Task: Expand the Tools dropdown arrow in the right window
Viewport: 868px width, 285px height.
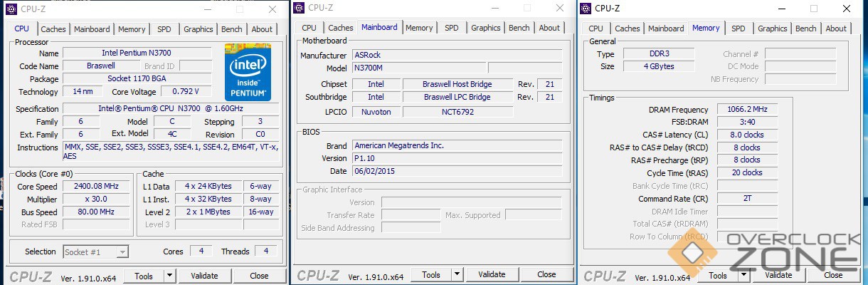Action: point(744,275)
